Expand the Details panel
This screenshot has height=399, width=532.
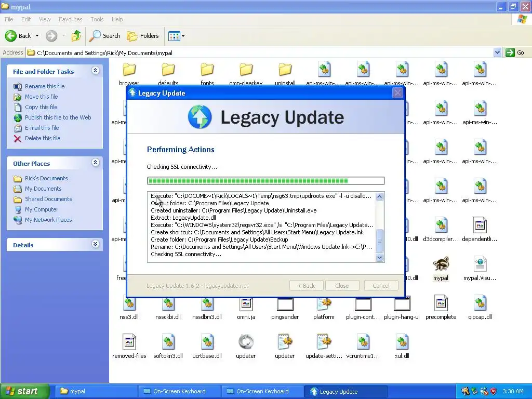pos(96,244)
